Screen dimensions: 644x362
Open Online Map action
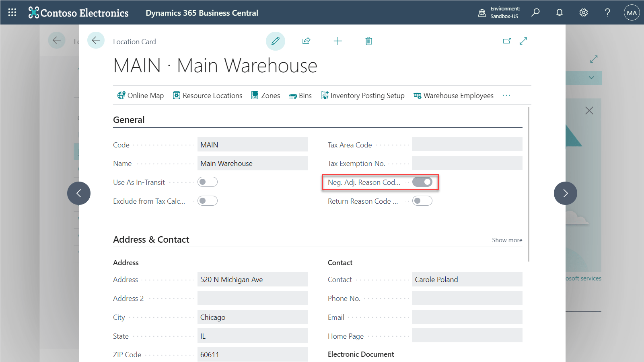click(x=140, y=96)
